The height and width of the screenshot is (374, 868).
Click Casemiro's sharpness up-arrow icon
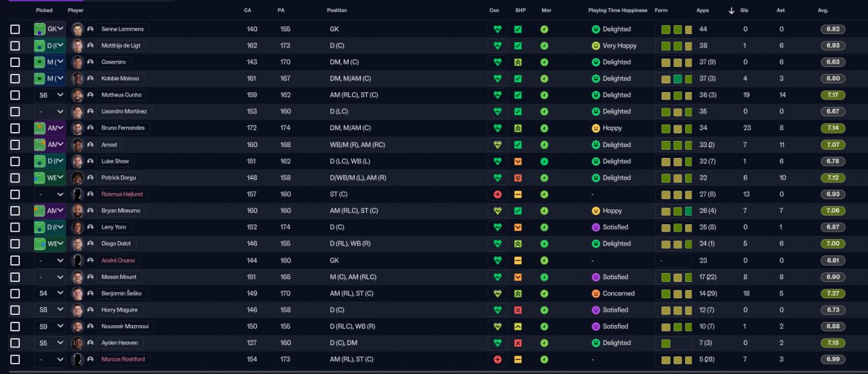(518, 62)
